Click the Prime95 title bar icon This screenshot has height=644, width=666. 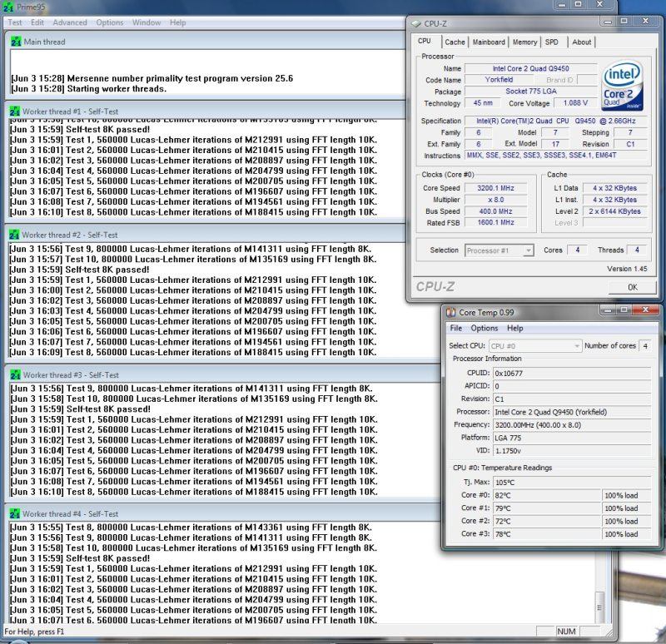click(x=8, y=7)
